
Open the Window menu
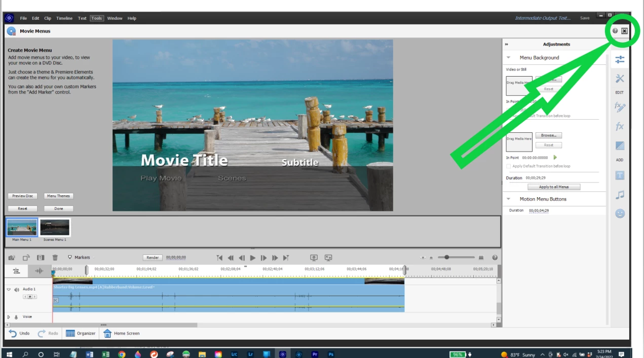click(115, 18)
